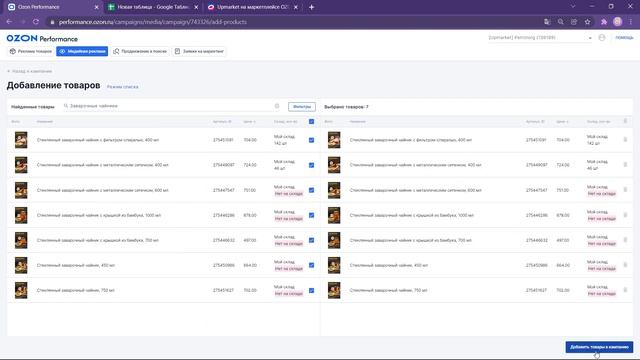Uncheck found product с крышкой из бамбука 700 мл
The width and height of the screenshot is (640, 360).
point(311,240)
